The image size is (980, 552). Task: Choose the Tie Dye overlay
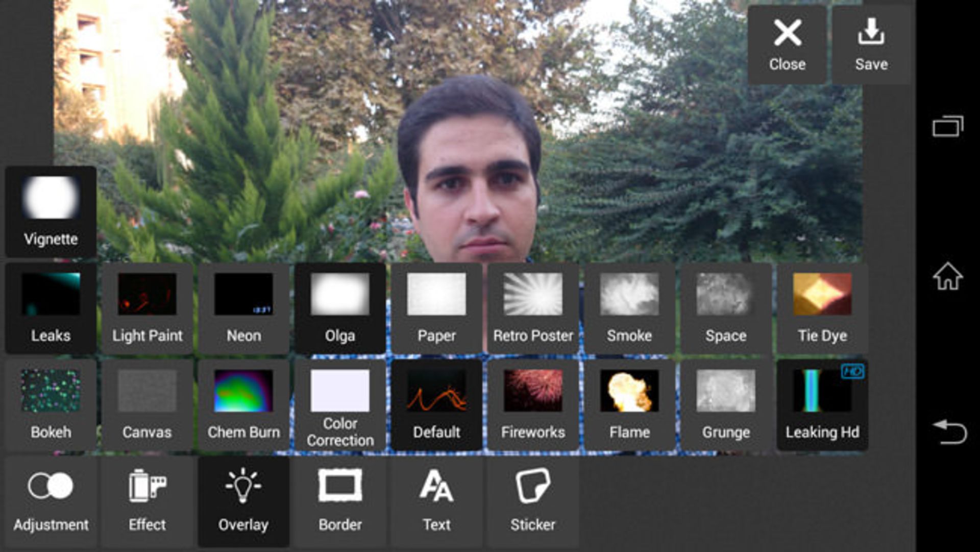(822, 308)
